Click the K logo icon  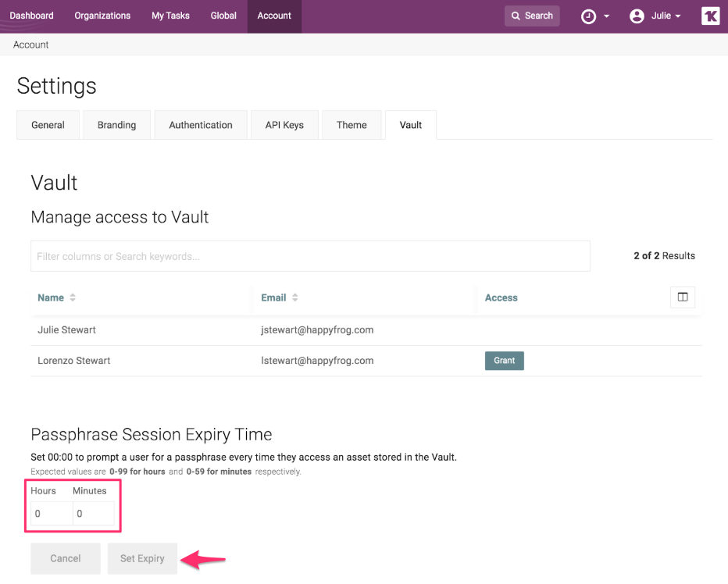710,16
